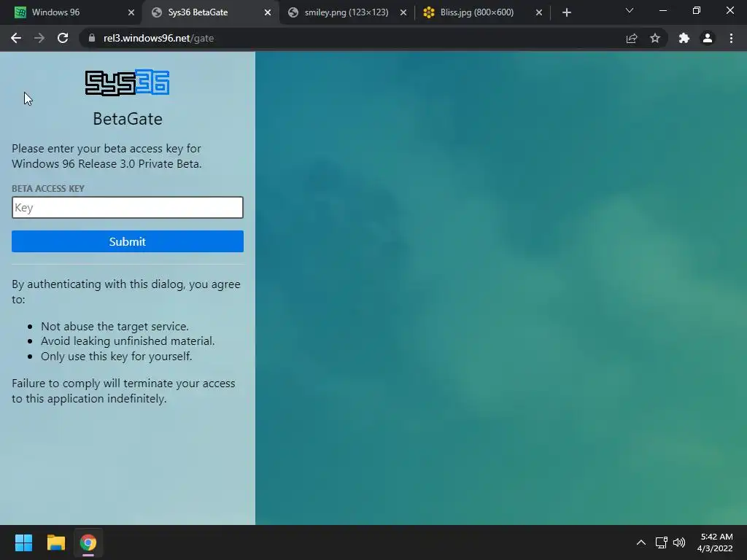Image resolution: width=747 pixels, height=560 pixels.
Task: Submit the beta access key
Action: [x=127, y=241]
